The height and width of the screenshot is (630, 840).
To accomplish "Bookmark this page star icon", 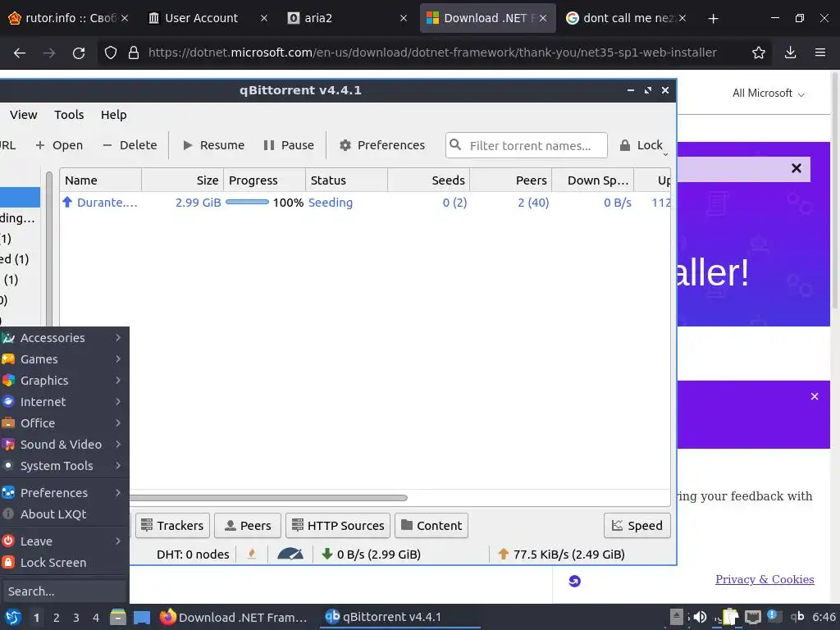I will [x=759, y=52].
